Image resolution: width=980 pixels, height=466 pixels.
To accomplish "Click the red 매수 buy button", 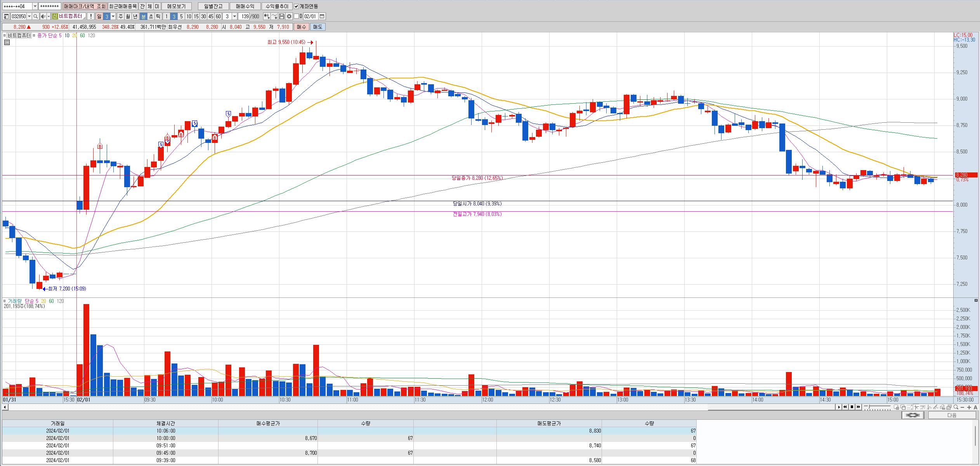I will pyautogui.click(x=302, y=27).
